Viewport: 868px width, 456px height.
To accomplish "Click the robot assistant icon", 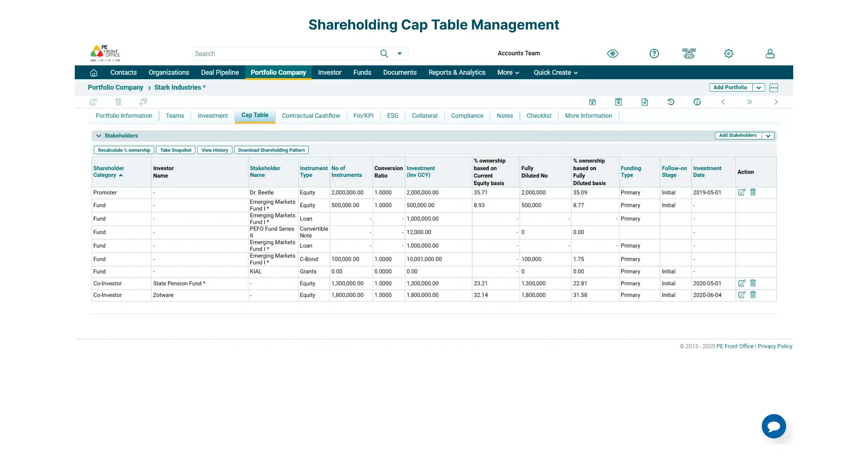I will [x=689, y=53].
